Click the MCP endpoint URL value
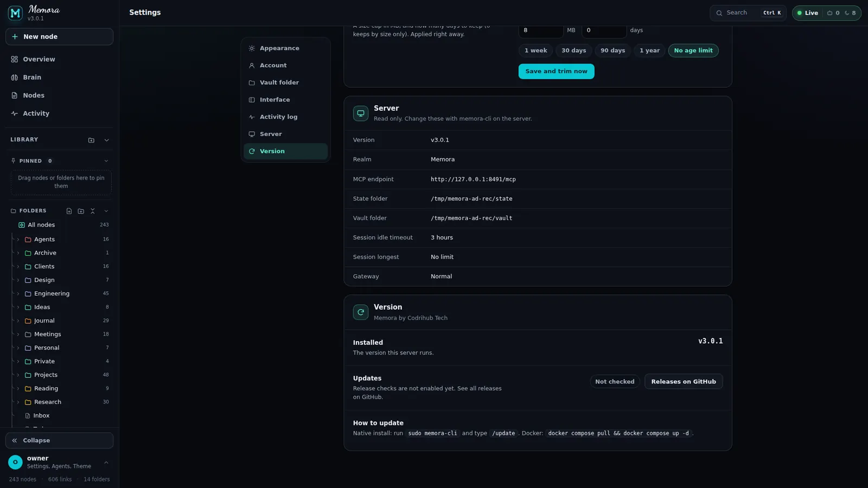 (x=473, y=179)
